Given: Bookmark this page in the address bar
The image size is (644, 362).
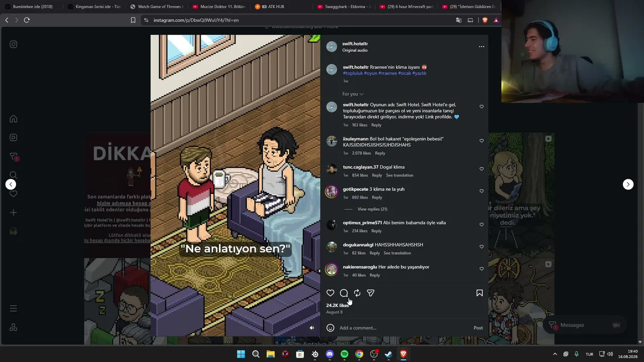Looking at the screenshot, I should pyautogui.click(x=133, y=20).
